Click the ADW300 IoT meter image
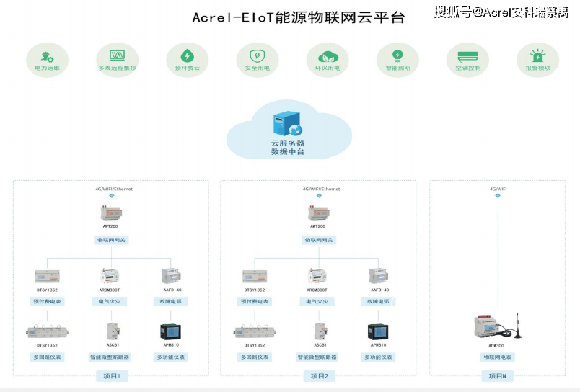This screenshot has width=580, height=392. click(x=497, y=326)
